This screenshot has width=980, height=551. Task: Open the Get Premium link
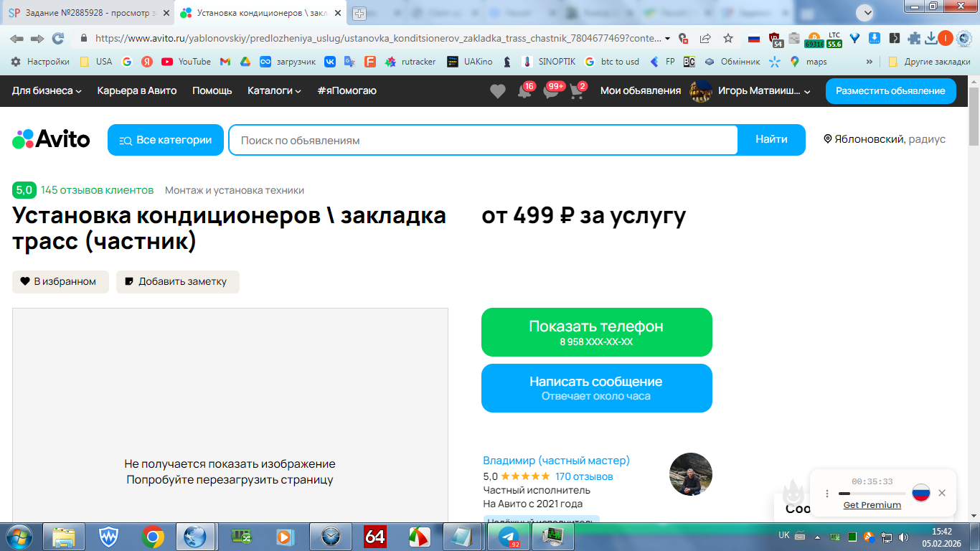coord(872,505)
